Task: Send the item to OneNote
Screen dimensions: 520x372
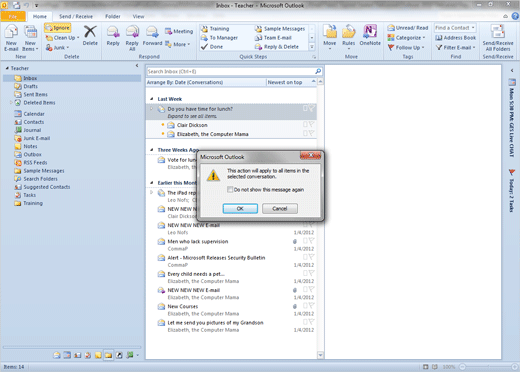Action: (370, 35)
